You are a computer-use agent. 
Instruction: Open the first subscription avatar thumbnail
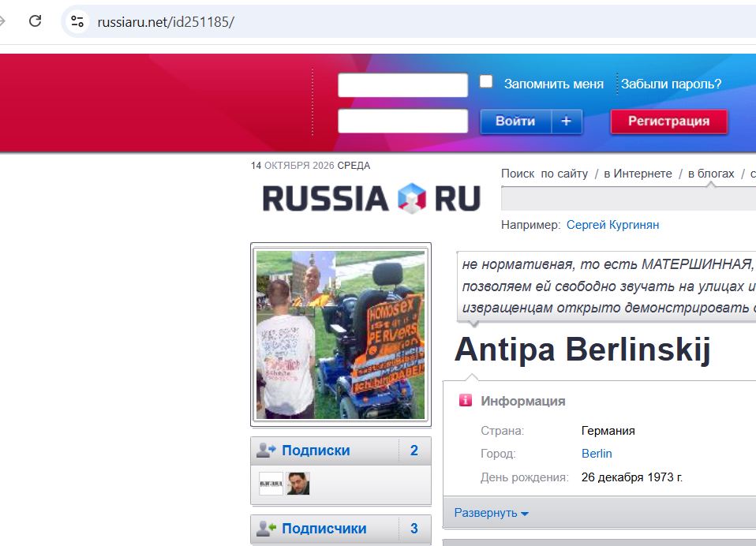coord(271,484)
